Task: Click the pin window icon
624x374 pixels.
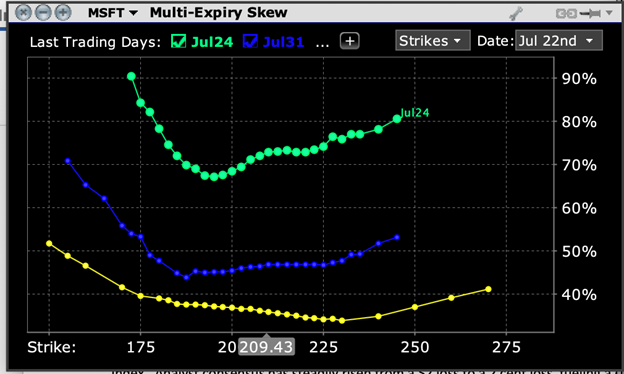Action: coord(591,14)
